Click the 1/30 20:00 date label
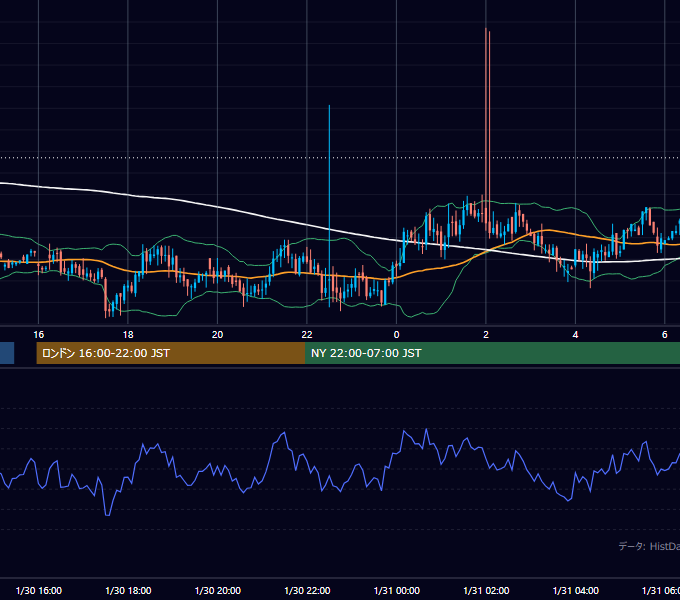Screen dimensions: 680x600 [218, 590]
